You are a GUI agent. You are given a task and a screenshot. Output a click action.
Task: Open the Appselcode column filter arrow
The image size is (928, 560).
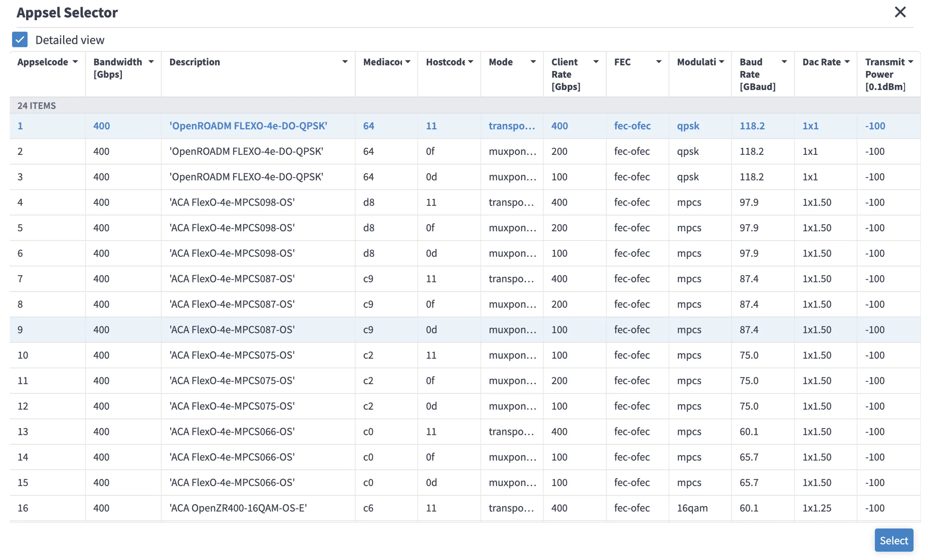(x=75, y=62)
